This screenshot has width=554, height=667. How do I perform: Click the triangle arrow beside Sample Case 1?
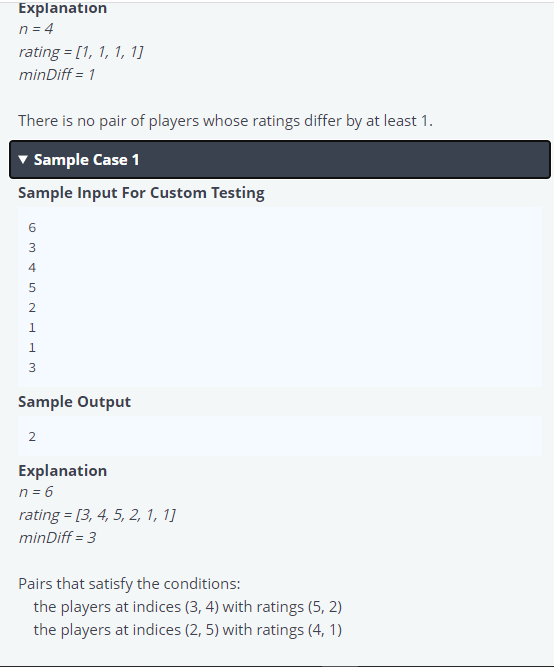point(23,160)
